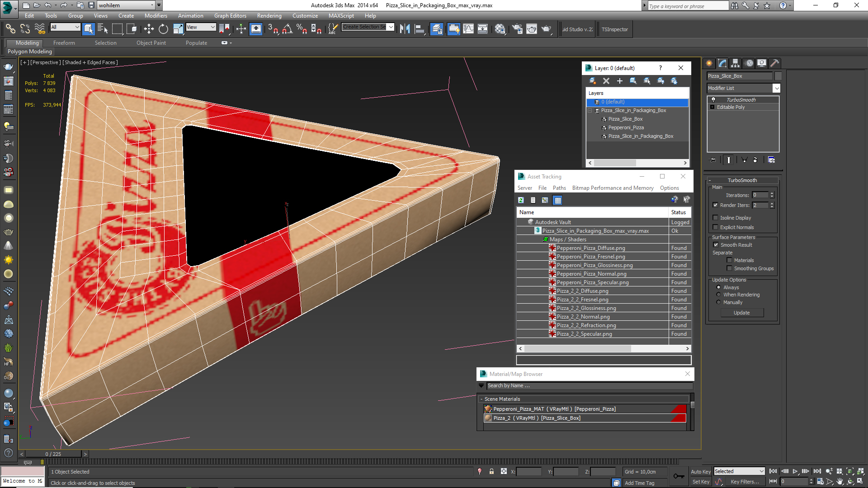
Task: Open the Utilities hammer panel tab
Action: (x=774, y=63)
